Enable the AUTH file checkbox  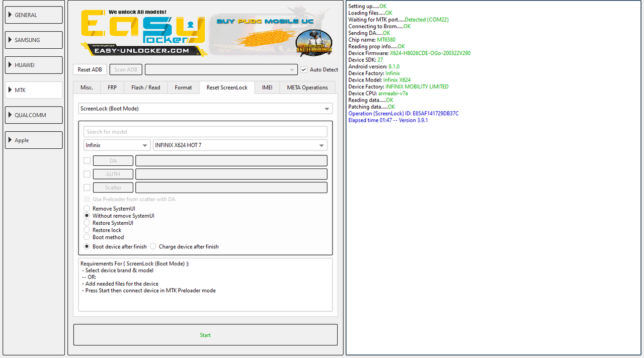(87, 174)
